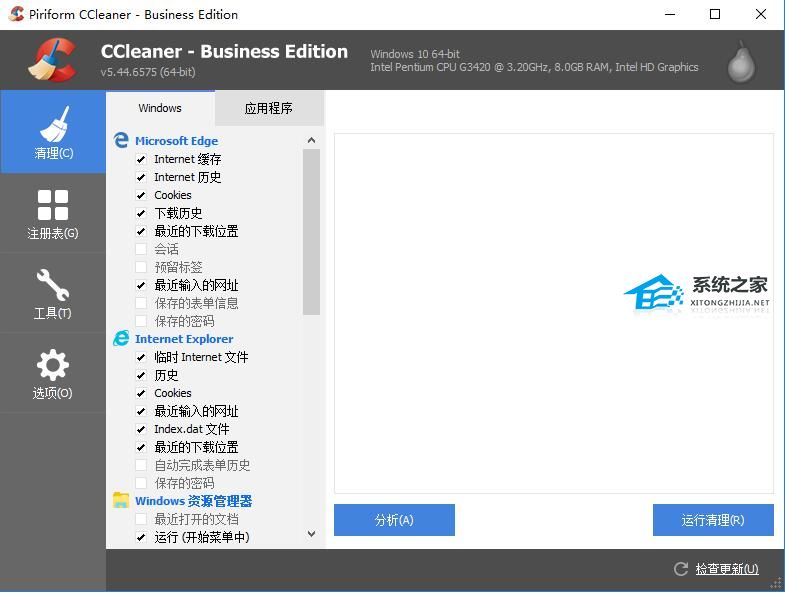The width and height of the screenshot is (785, 593).
Task: Click the cleaner list vertical scrollbar thumb
Action: (311, 230)
